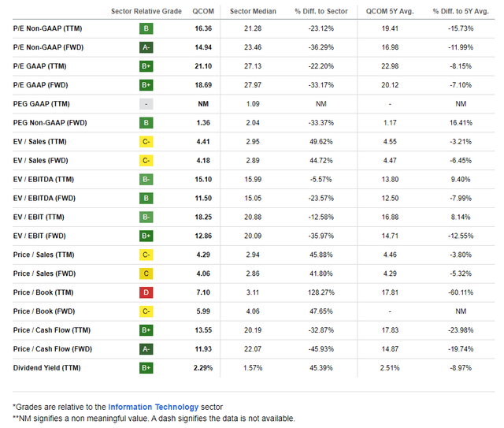Click the sector median value 22.07

(x=253, y=349)
